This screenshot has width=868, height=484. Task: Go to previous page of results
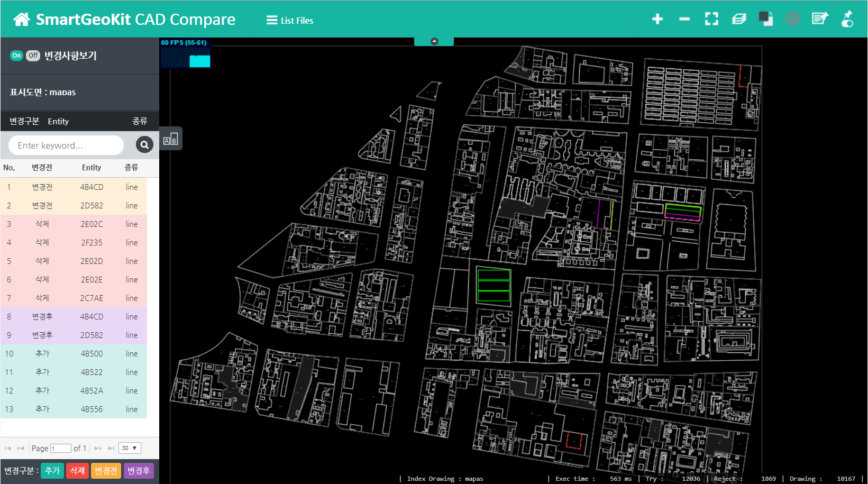(21, 448)
